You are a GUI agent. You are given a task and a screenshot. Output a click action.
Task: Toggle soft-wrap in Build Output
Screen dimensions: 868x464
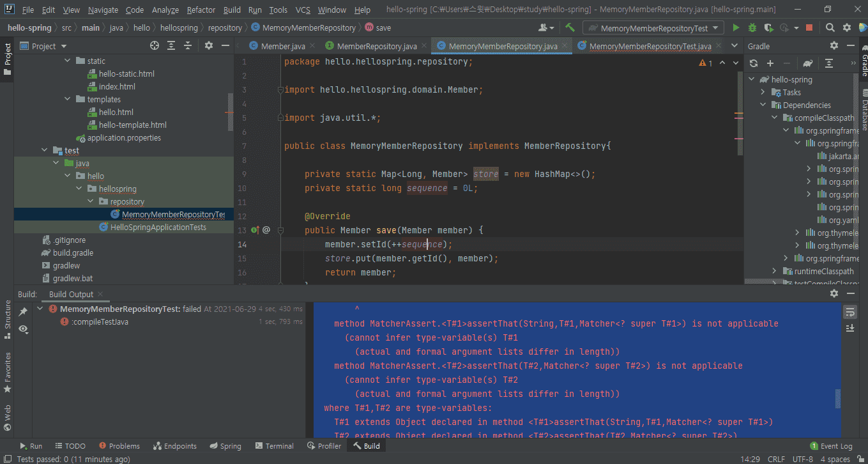coord(850,312)
